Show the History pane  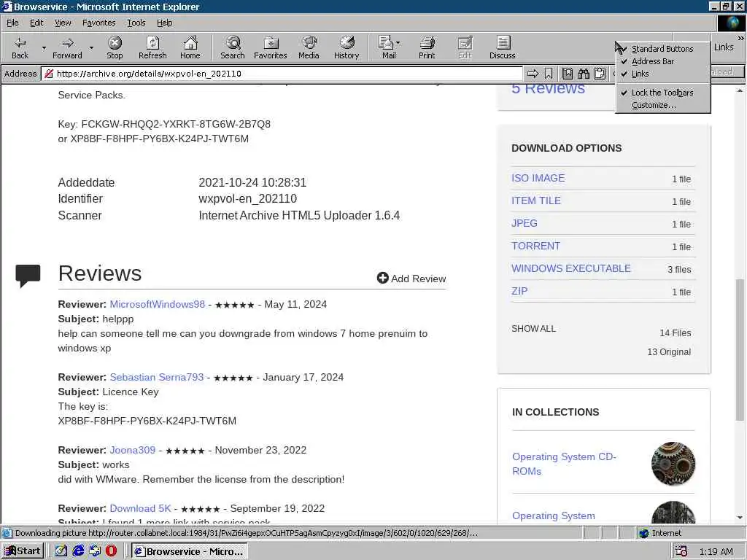coord(347,47)
